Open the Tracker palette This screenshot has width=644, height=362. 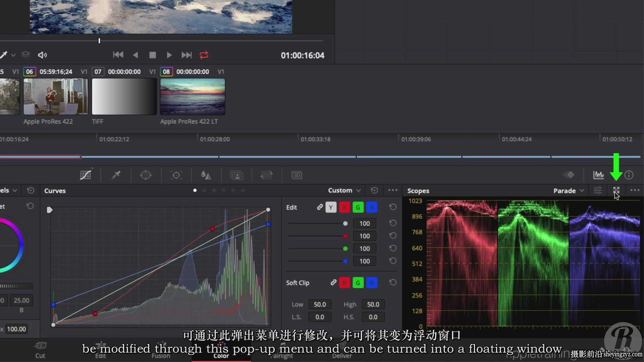176,175
